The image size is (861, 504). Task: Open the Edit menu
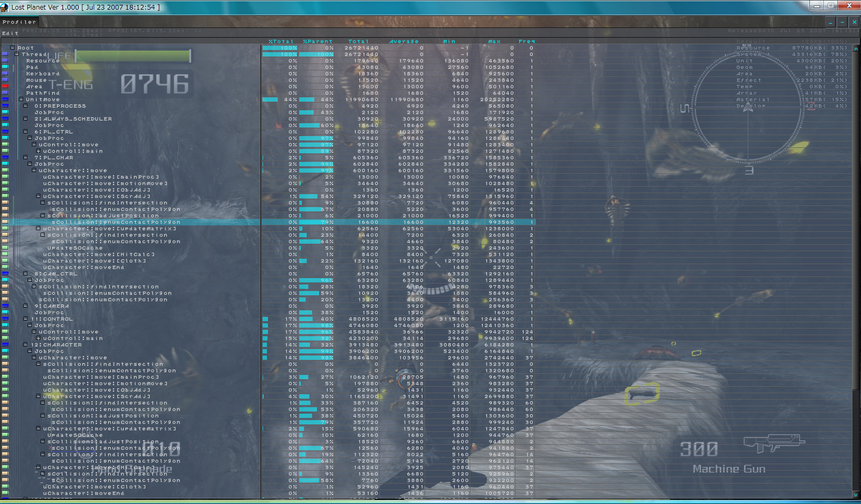tap(10, 33)
